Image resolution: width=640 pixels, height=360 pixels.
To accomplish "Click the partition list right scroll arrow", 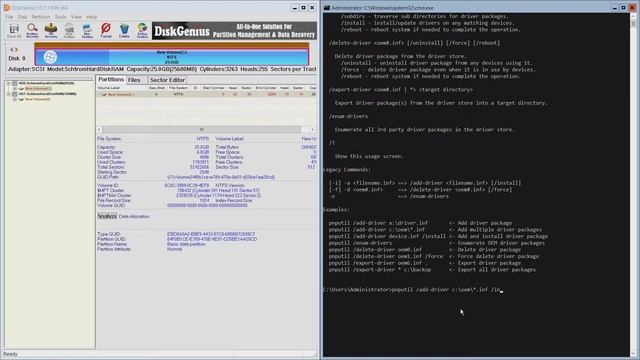I will 313,129.
